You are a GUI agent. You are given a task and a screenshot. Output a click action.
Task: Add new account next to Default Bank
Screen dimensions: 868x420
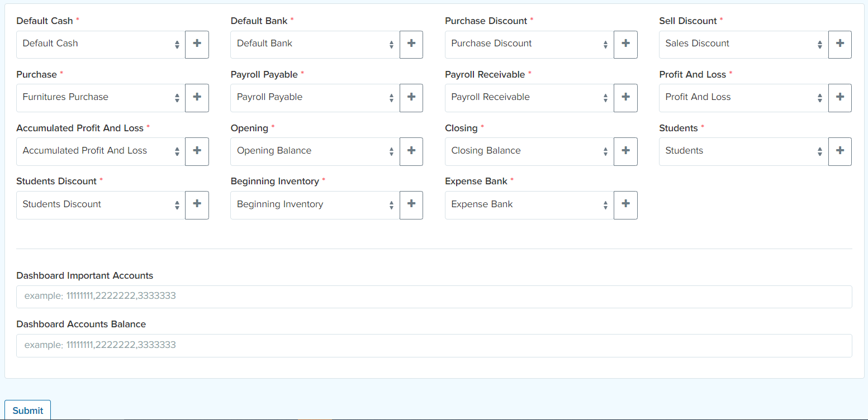[x=411, y=44]
